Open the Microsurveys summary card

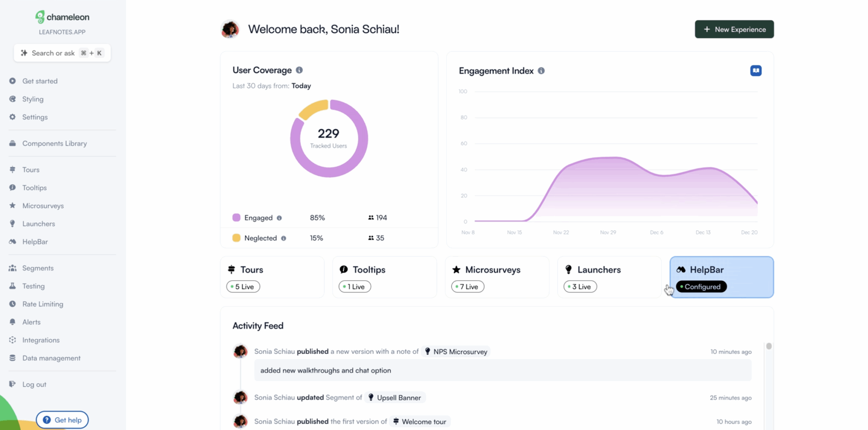[x=497, y=277]
